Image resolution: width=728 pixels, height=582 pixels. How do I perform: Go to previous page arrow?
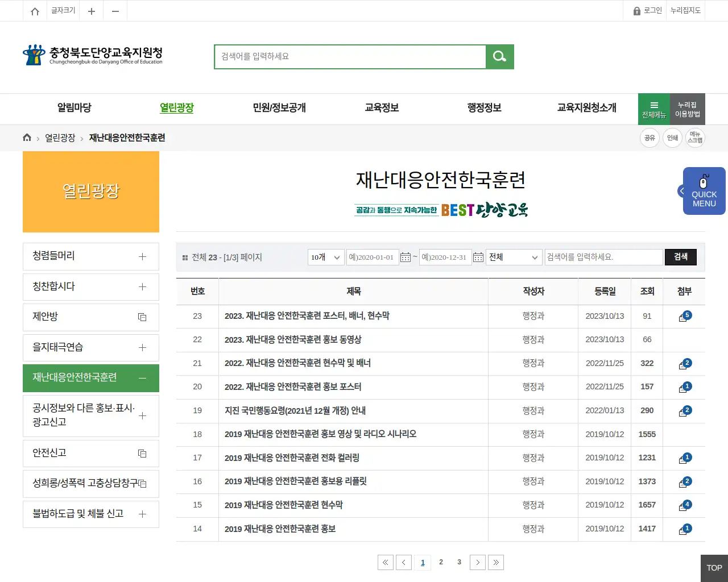[x=404, y=562]
